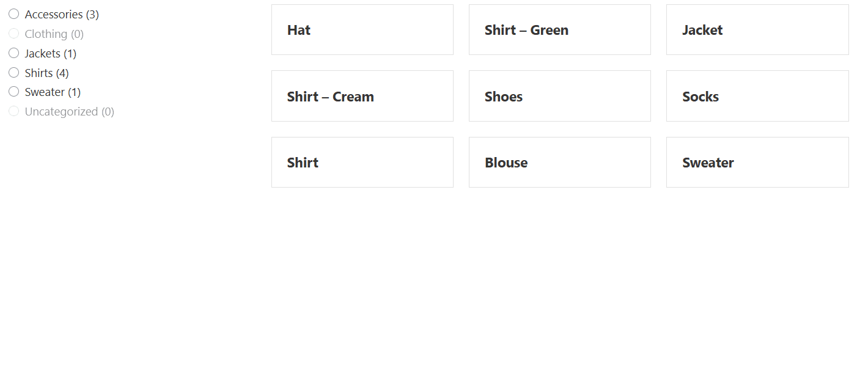Open the Socks product card
868x374 pixels.
[757, 96]
